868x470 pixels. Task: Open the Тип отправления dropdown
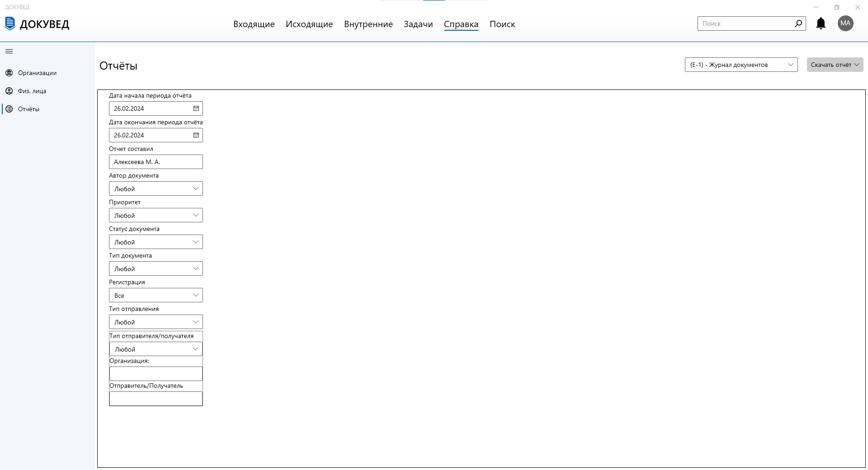(x=156, y=322)
